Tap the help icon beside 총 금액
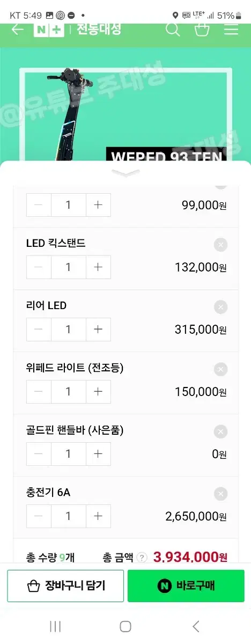This screenshot has height=644, width=251. [x=142, y=558]
